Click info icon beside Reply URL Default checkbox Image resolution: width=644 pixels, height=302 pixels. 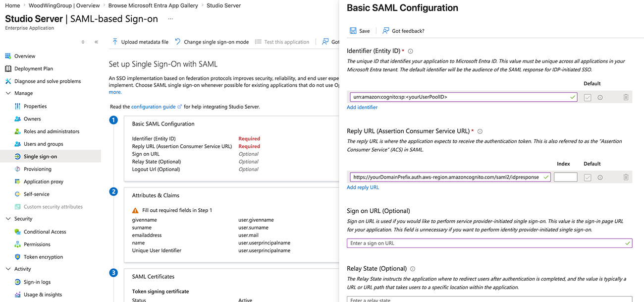pyautogui.click(x=600, y=177)
